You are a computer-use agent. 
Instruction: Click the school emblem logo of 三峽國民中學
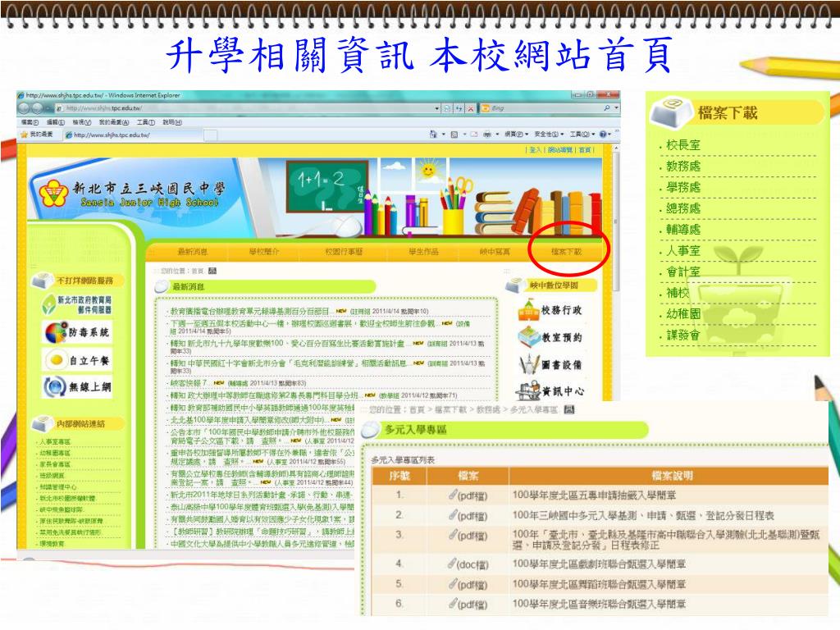[x=53, y=194]
